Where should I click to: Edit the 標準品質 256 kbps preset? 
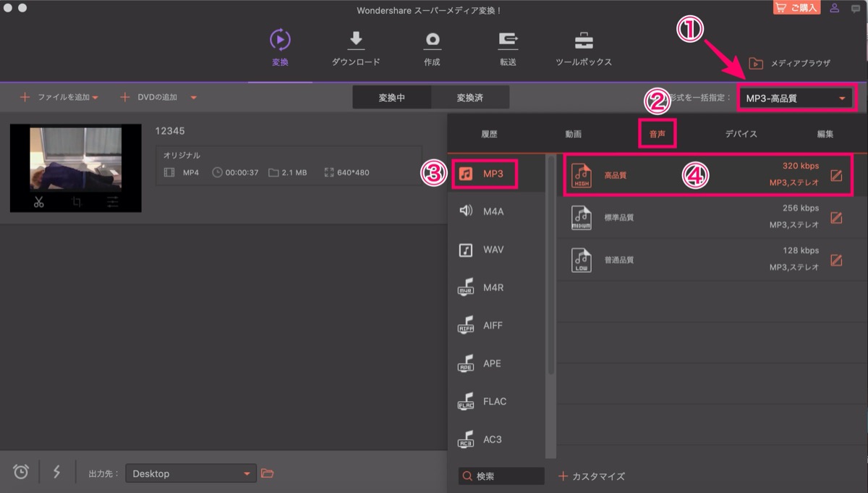(836, 217)
